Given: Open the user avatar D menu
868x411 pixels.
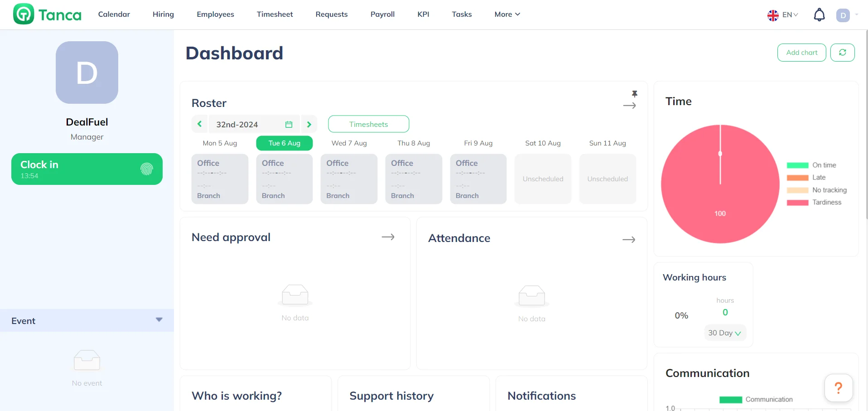Looking at the screenshot, I should pyautogui.click(x=843, y=15).
